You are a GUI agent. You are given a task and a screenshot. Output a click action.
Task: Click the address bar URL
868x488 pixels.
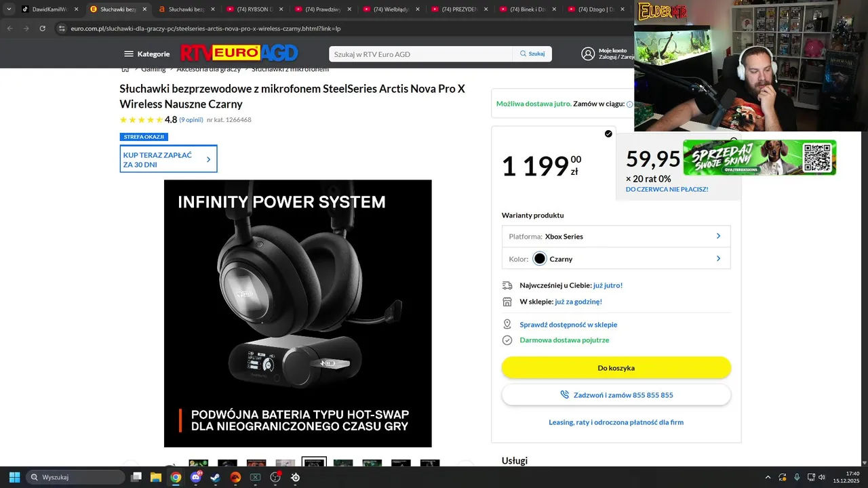(x=205, y=28)
